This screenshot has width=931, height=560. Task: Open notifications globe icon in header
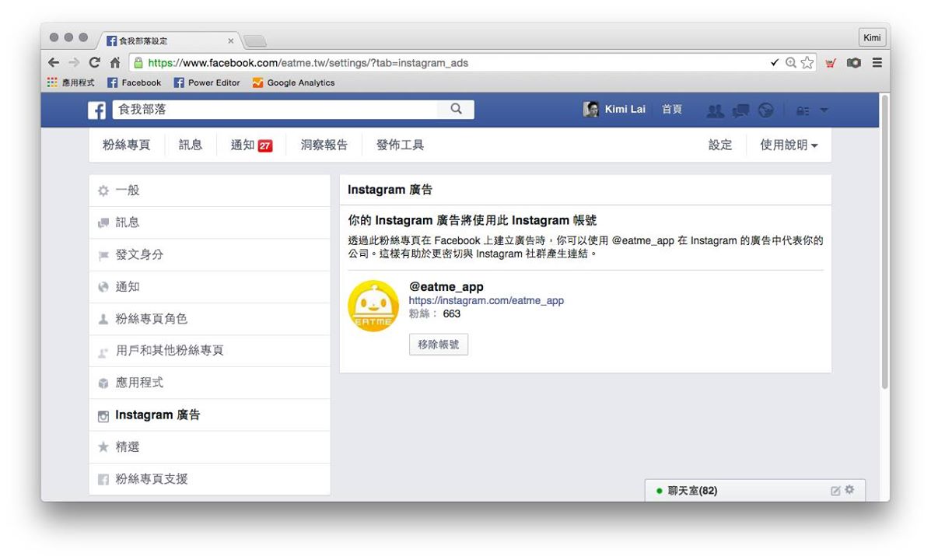coord(766,110)
